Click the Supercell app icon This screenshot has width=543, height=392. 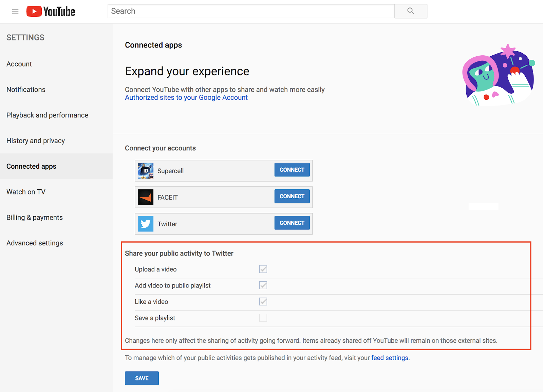tap(145, 171)
